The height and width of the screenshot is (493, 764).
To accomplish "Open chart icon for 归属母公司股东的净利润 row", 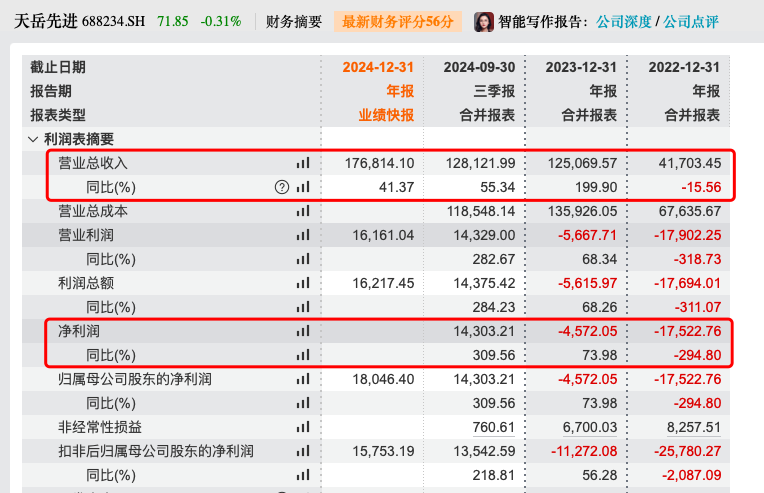I will click(x=303, y=380).
